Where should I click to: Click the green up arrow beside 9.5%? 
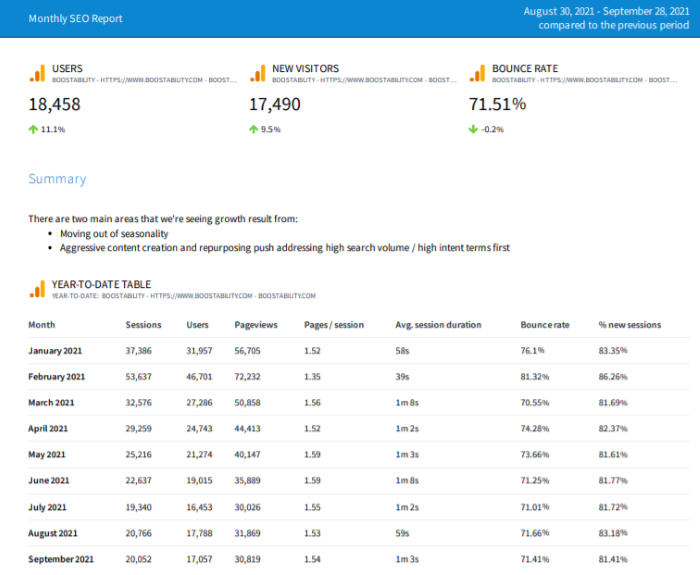click(x=254, y=129)
